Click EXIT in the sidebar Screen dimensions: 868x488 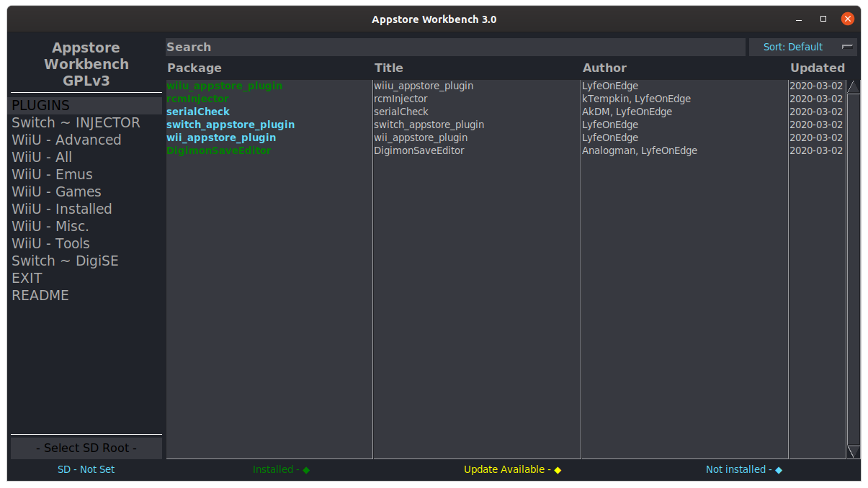(x=86, y=278)
